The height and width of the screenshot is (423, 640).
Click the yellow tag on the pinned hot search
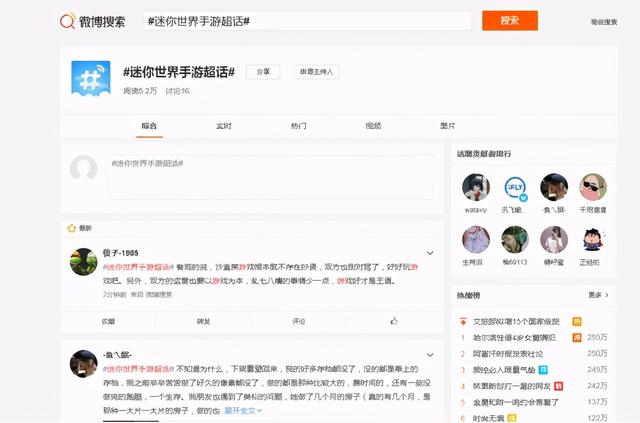click(577, 322)
